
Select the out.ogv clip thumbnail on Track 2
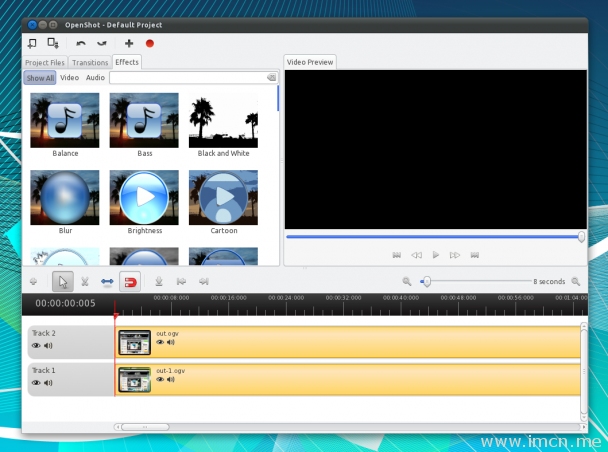134,342
